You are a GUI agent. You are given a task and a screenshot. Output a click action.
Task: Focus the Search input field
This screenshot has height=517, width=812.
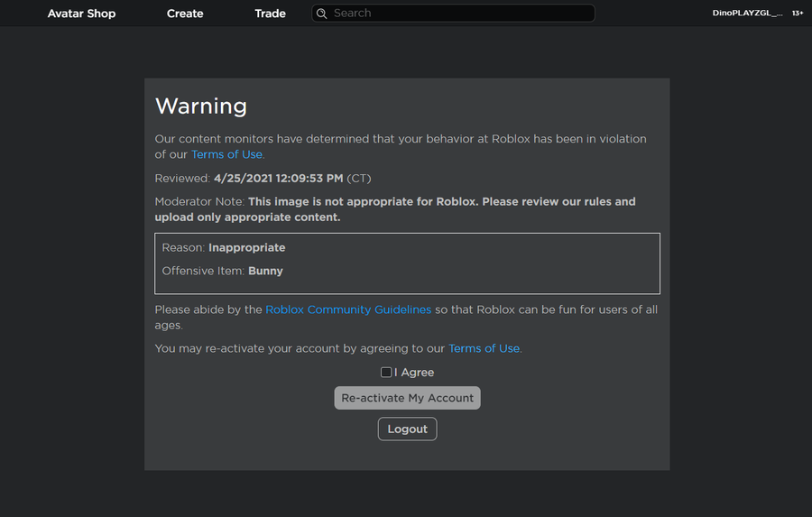(453, 13)
